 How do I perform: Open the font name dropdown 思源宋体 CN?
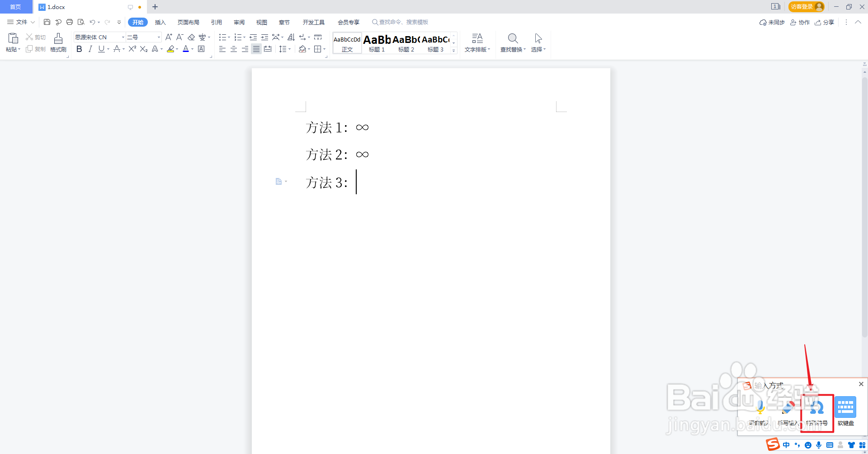123,37
